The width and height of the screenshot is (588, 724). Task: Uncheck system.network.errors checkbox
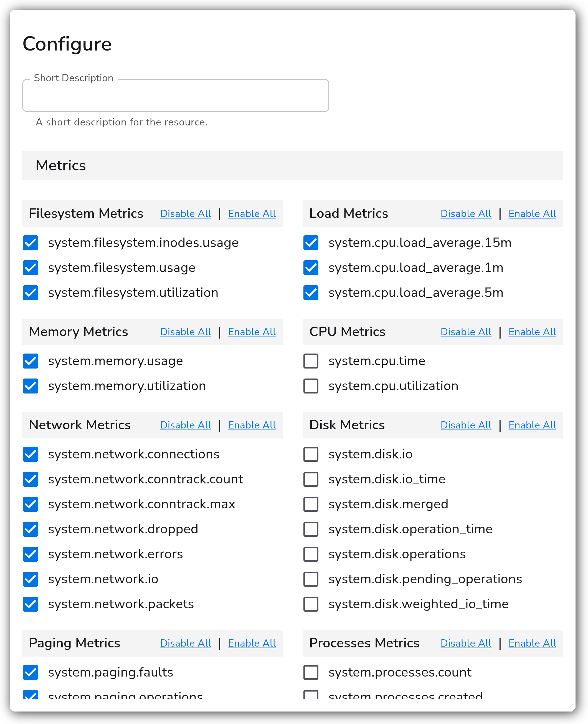point(31,554)
